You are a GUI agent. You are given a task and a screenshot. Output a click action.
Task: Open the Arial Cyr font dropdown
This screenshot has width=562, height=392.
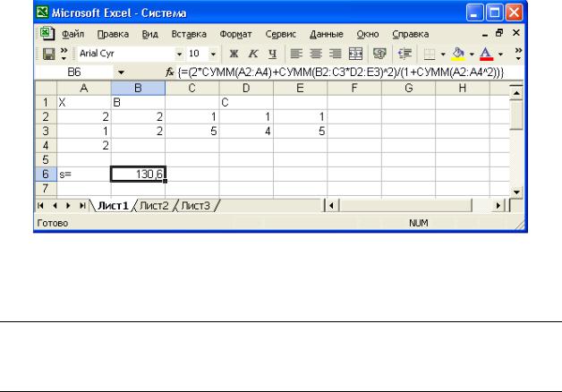[x=179, y=55]
